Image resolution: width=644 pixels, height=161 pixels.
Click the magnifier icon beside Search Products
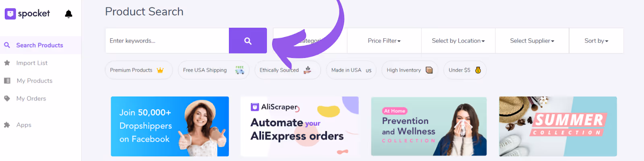point(7,45)
